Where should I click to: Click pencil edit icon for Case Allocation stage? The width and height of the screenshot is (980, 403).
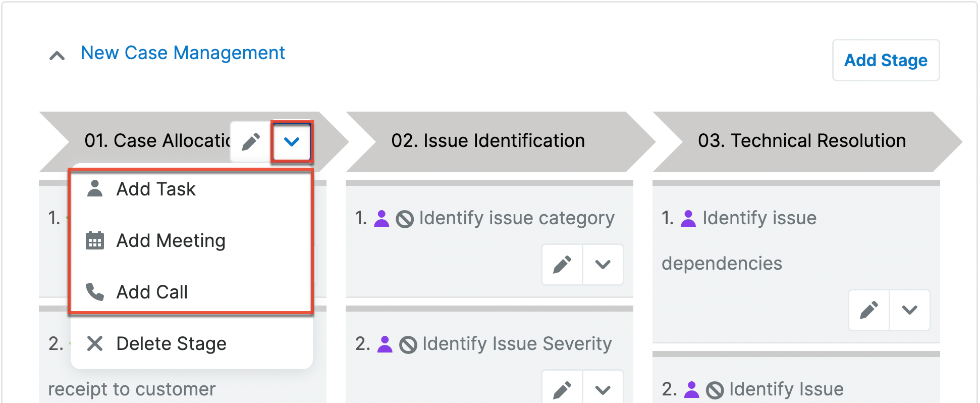(x=251, y=142)
